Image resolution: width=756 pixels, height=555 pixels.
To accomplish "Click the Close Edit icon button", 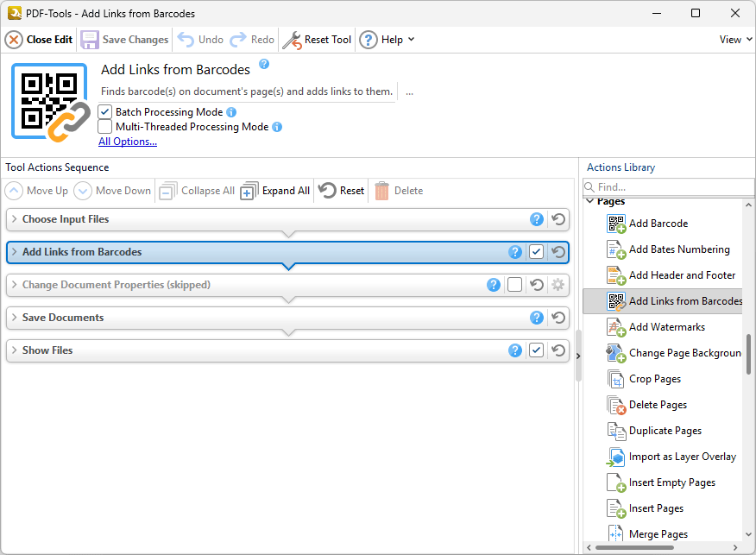I will [x=14, y=40].
